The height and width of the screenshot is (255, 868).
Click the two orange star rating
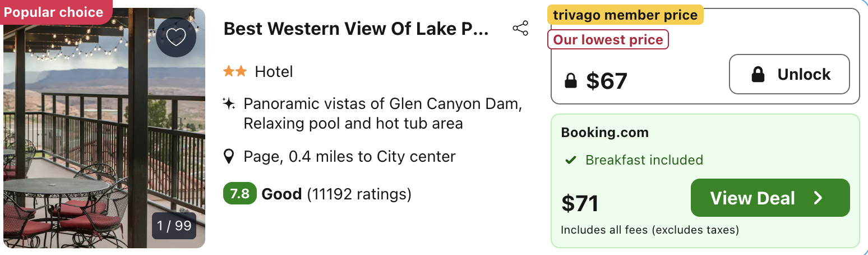tap(235, 72)
